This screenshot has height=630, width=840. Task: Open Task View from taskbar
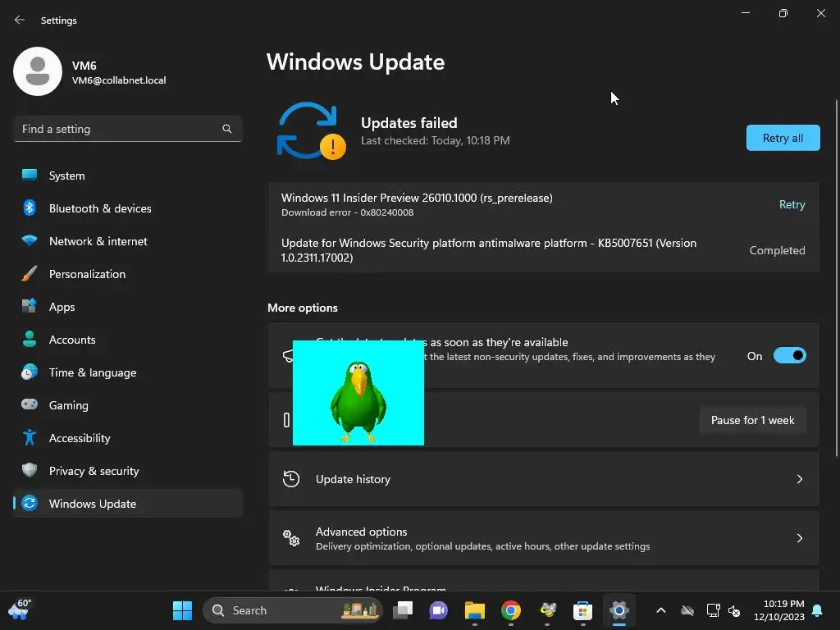pyautogui.click(x=403, y=610)
